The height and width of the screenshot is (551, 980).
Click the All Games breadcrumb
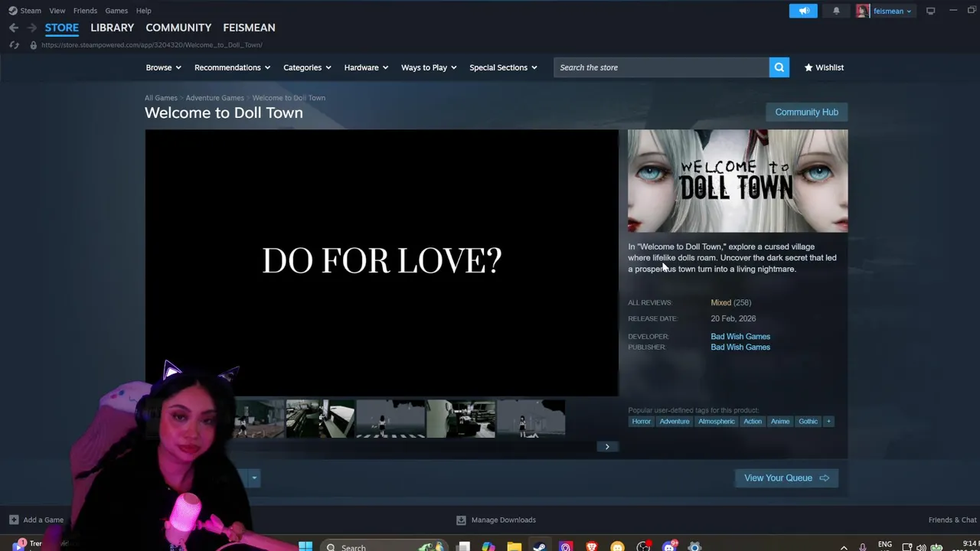click(x=161, y=98)
